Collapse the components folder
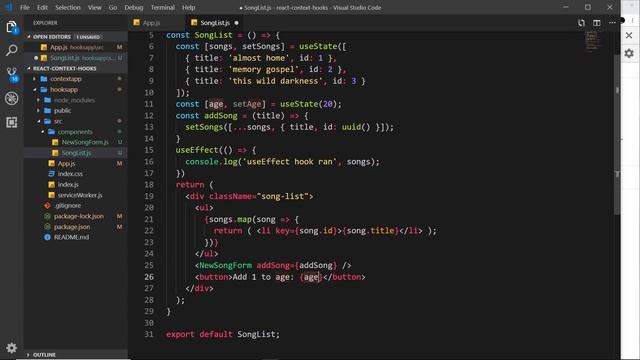640x360 pixels. coord(75,132)
